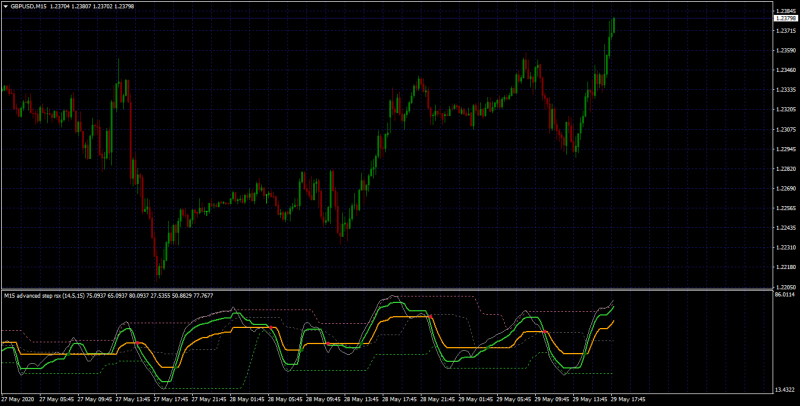The height and width of the screenshot is (406, 800).
Task: Click the 1.23590 price scale level
Action: point(785,50)
